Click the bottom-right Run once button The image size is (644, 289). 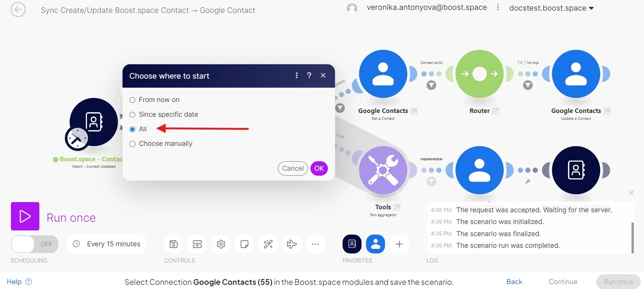pos(618,282)
